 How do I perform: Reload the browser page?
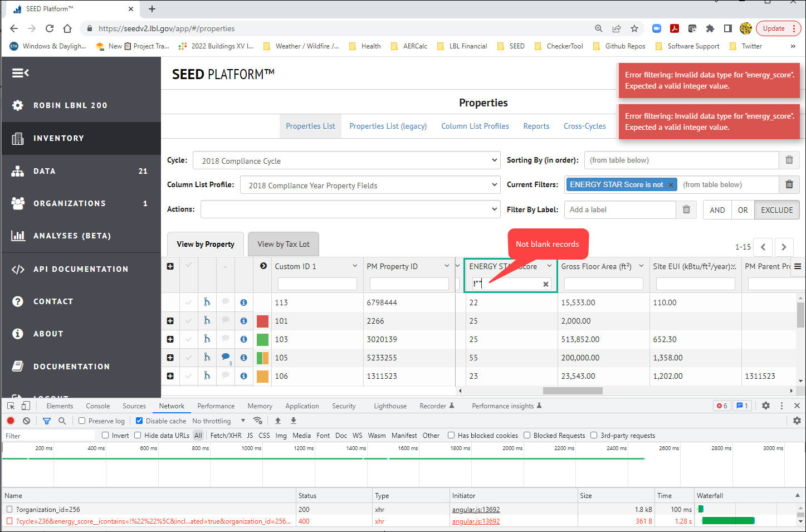(50, 28)
